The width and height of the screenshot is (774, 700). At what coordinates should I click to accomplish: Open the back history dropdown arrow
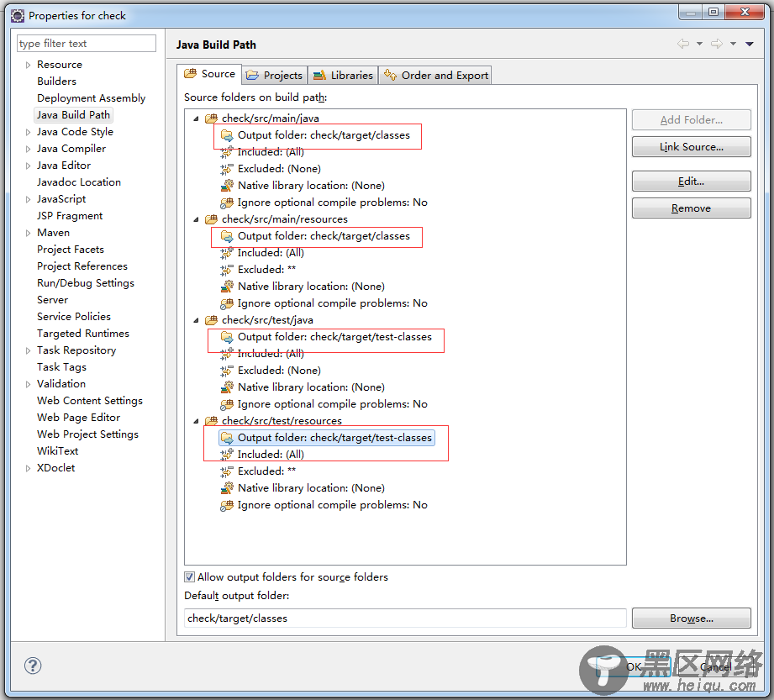tap(699, 44)
